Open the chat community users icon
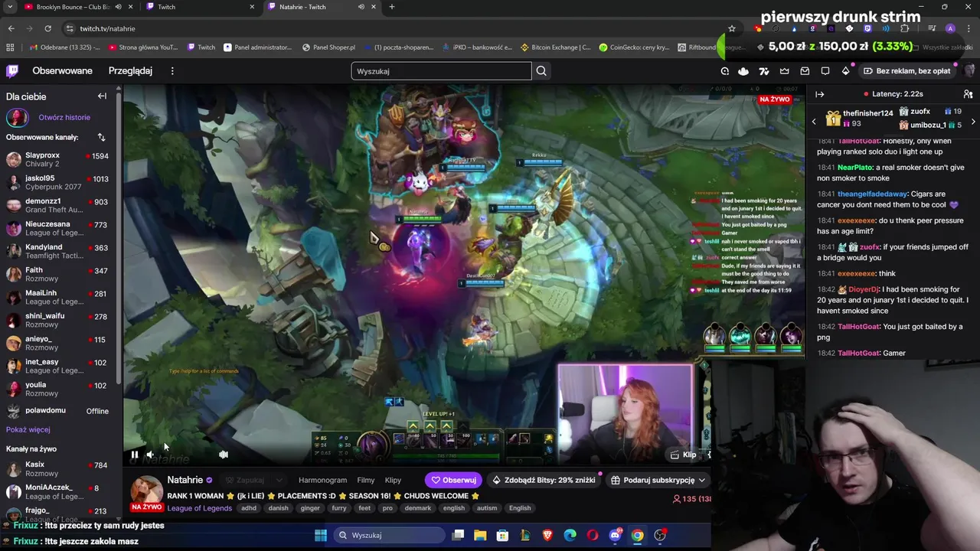The width and height of the screenshot is (980, 551). 968,94
